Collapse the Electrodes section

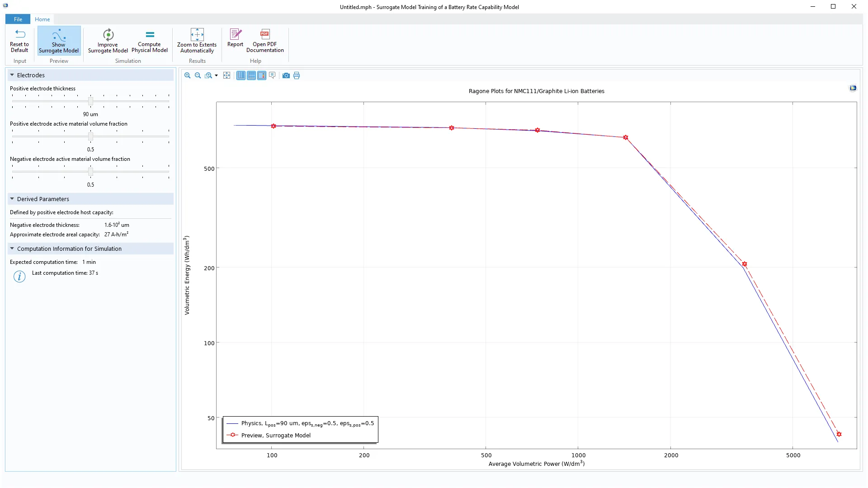12,75
